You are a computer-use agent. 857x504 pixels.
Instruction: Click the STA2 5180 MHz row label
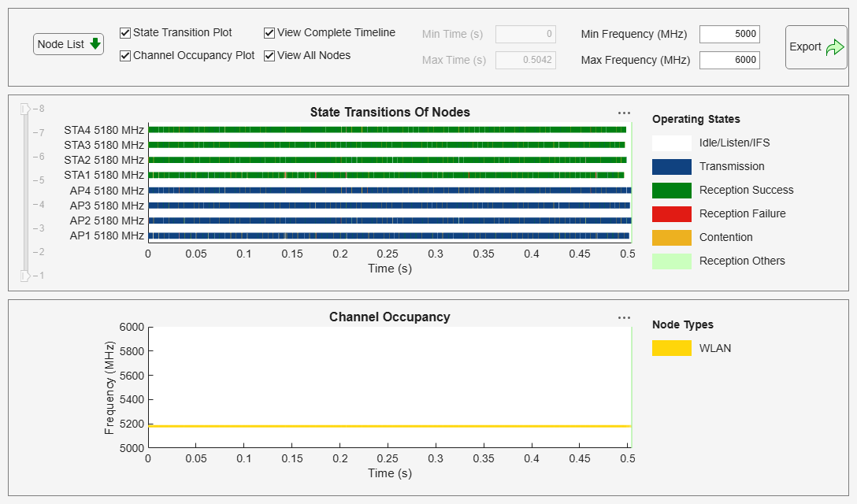tap(104, 160)
